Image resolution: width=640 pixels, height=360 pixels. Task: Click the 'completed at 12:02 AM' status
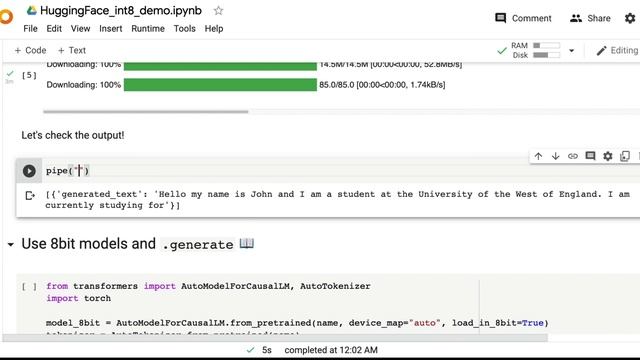point(331,350)
